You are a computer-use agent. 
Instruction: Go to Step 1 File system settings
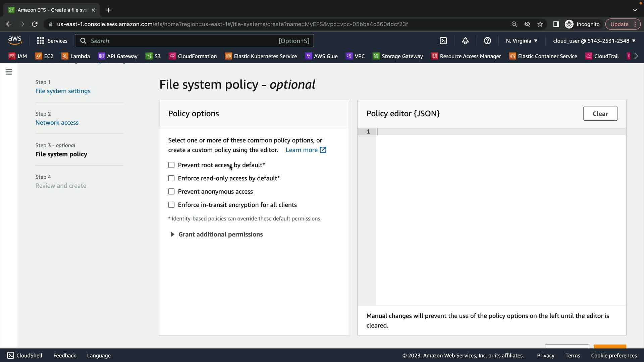pos(63,91)
